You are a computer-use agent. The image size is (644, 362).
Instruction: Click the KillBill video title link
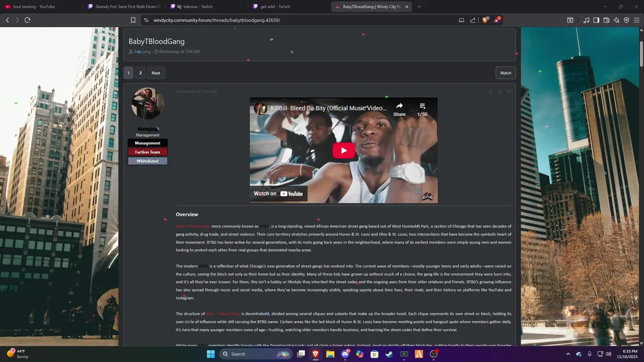coord(329,108)
